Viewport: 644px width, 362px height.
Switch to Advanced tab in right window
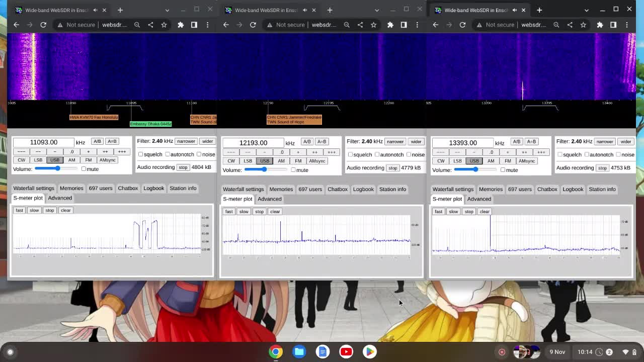click(479, 199)
